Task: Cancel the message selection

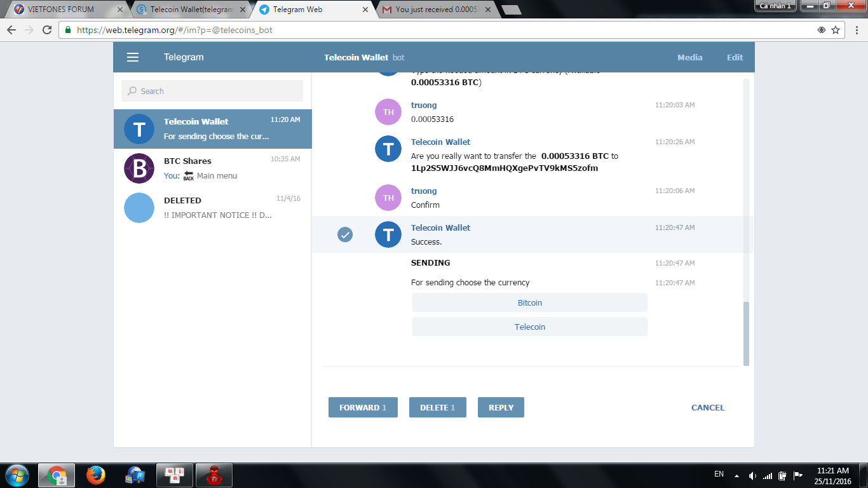Action: [x=708, y=407]
